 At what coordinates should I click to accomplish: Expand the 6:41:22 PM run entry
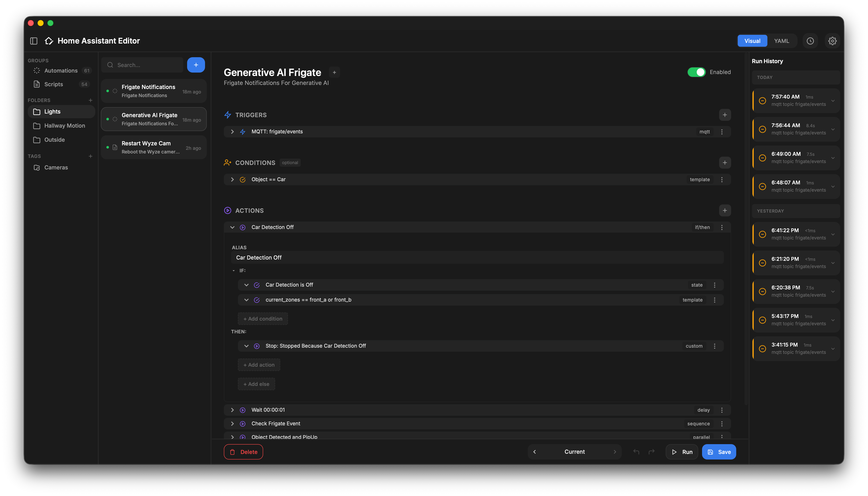833,234
